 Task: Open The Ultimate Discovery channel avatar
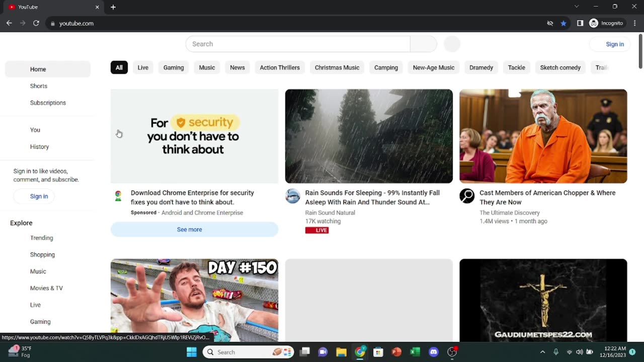click(x=467, y=196)
